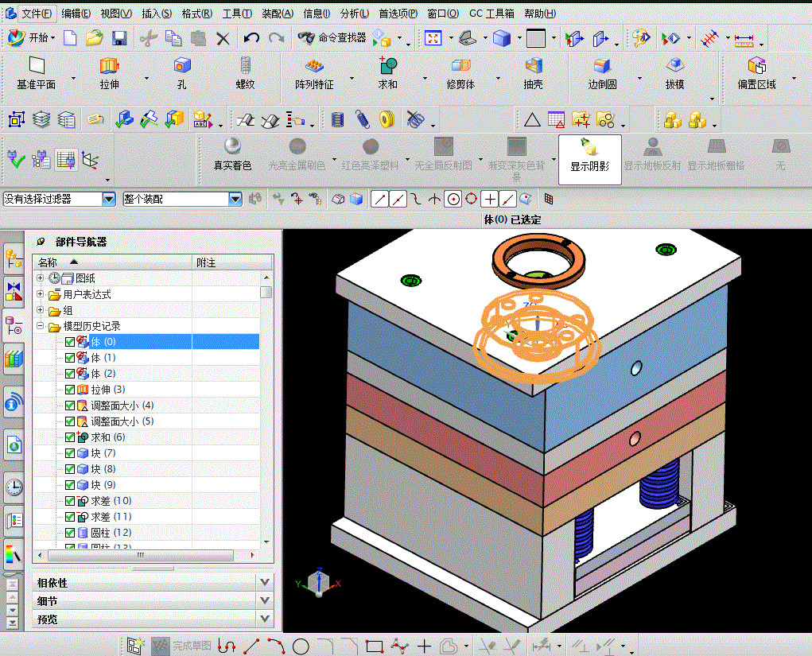Image resolution: width=812 pixels, height=656 pixels.
Task: Open the Assembly Navigator sidebar tab
Action: [x=14, y=258]
